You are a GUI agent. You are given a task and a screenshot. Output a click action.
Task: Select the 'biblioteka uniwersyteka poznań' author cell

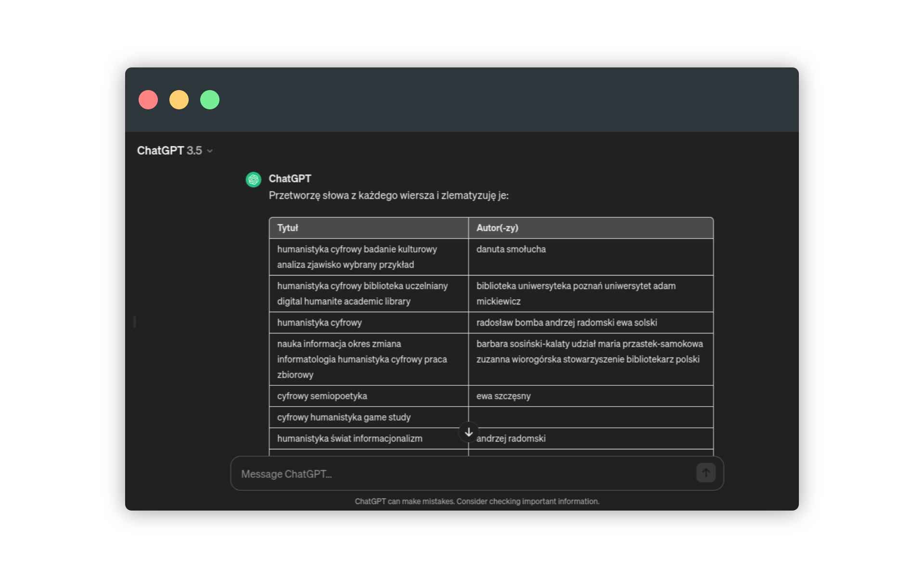pos(591,293)
